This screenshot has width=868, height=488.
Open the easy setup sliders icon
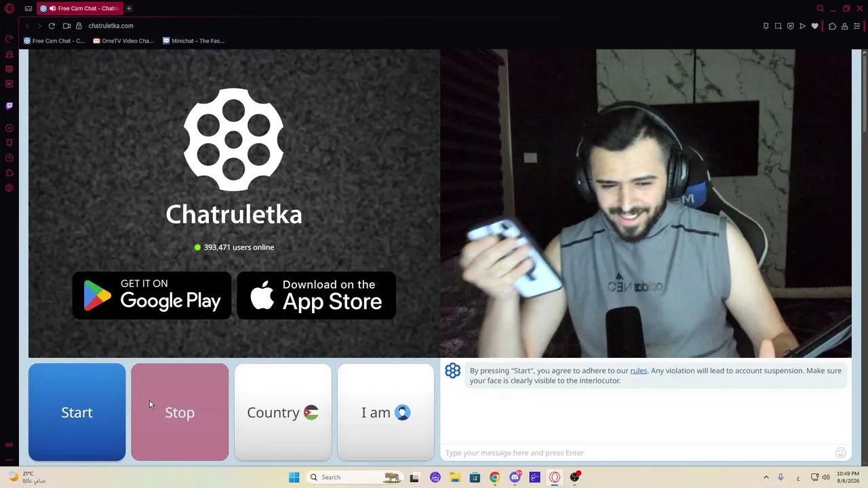click(x=856, y=26)
